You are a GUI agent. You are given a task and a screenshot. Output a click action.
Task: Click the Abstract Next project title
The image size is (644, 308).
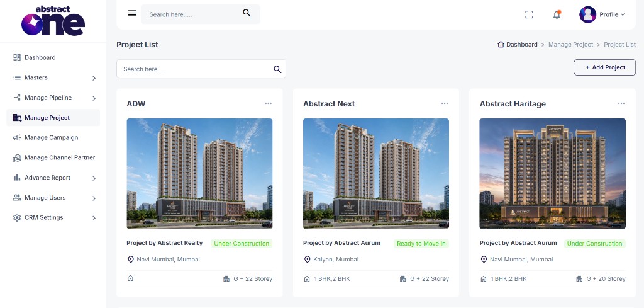tap(329, 104)
